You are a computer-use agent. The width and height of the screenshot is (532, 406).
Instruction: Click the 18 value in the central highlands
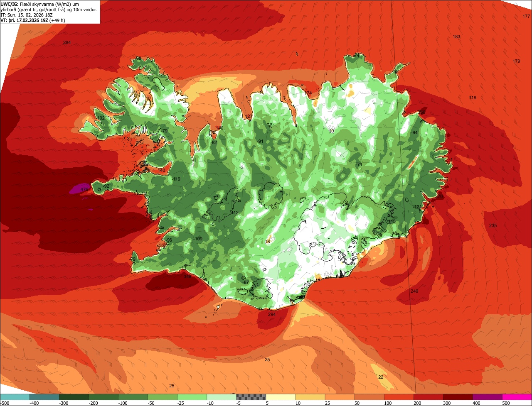[x=268, y=242]
